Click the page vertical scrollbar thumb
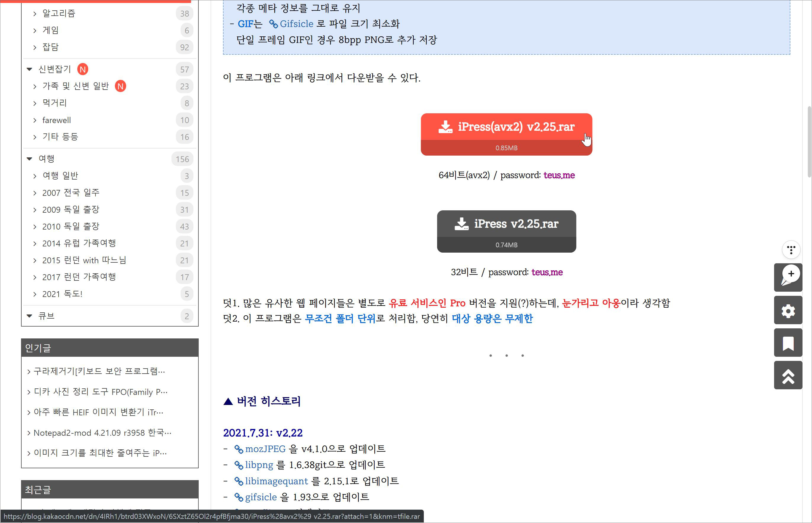 pyautogui.click(x=809, y=141)
